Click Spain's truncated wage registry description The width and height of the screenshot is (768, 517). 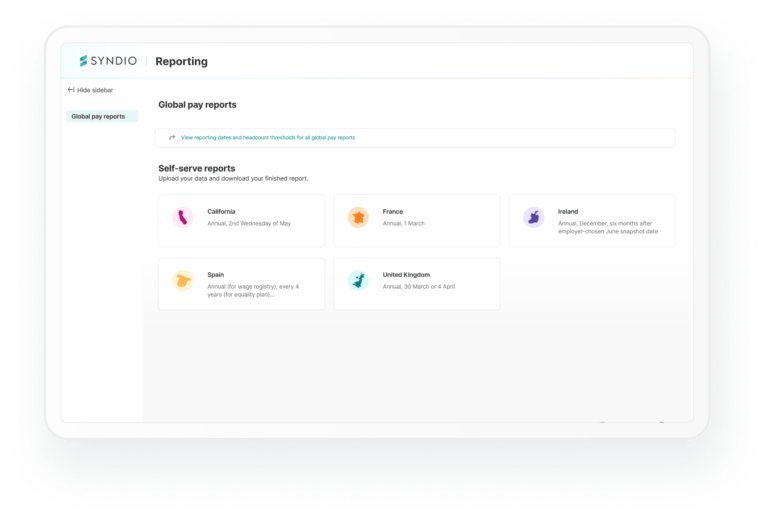pos(251,290)
